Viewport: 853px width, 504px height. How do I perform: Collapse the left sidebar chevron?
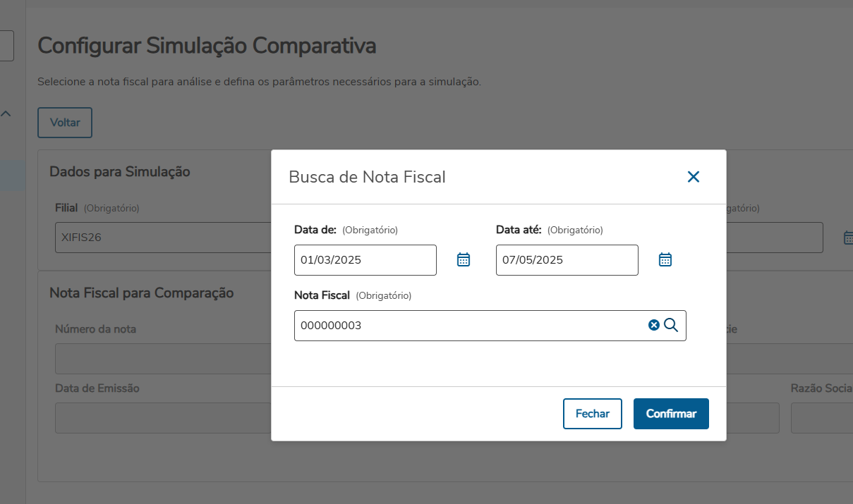click(x=6, y=113)
